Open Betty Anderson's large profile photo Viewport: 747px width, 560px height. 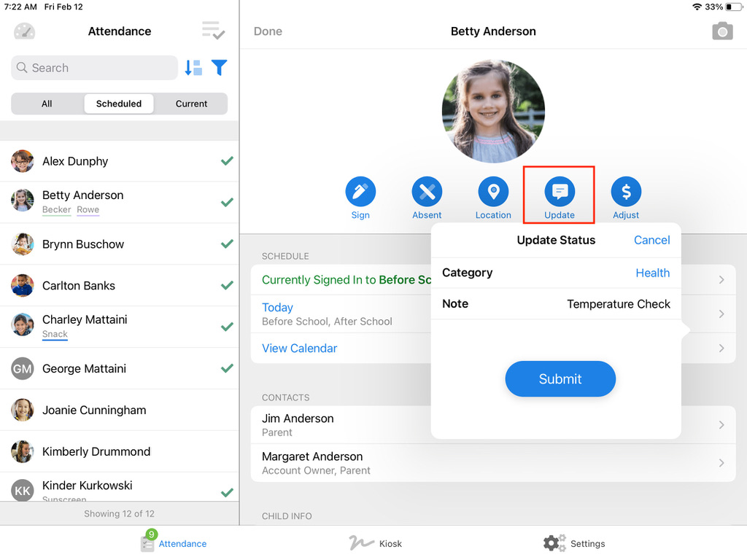[x=493, y=112]
